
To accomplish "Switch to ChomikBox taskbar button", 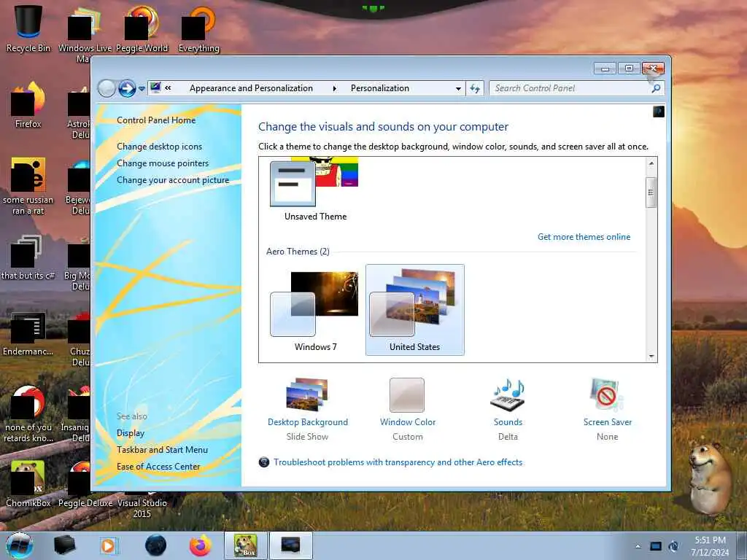I will pyautogui.click(x=246, y=545).
